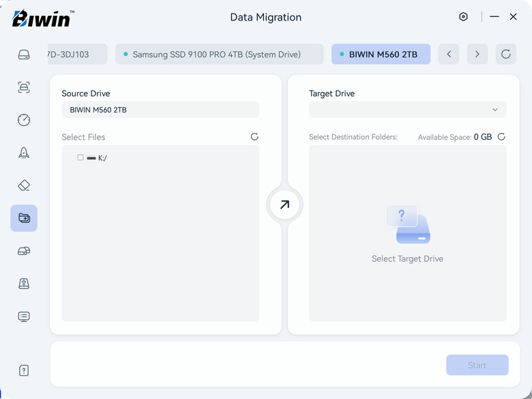Open the system information monitor icon
The width and height of the screenshot is (532, 399).
click(x=24, y=316)
